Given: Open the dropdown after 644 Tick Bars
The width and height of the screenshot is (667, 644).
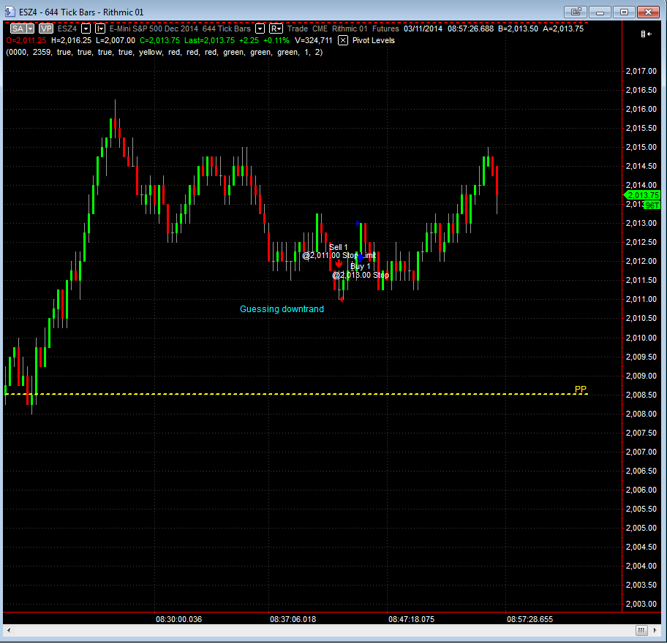Looking at the screenshot, I should 260,29.
